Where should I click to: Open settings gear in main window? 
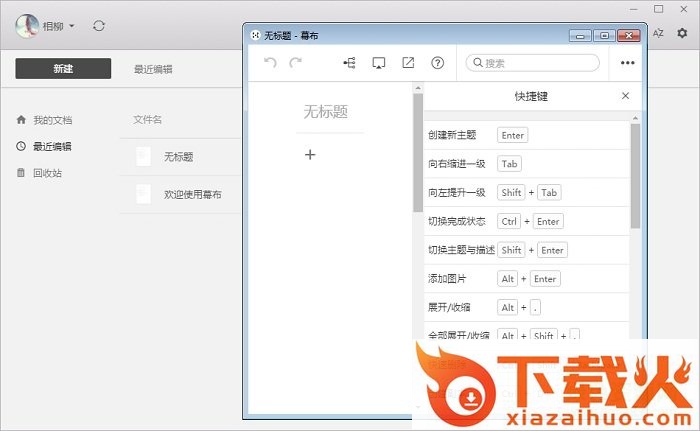(x=682, y=33)
